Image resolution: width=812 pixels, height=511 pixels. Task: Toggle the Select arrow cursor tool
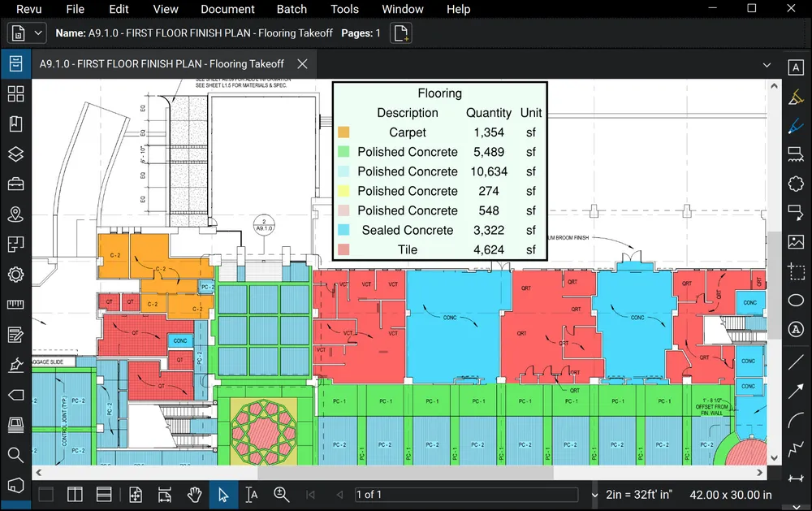tap(223, 494)
